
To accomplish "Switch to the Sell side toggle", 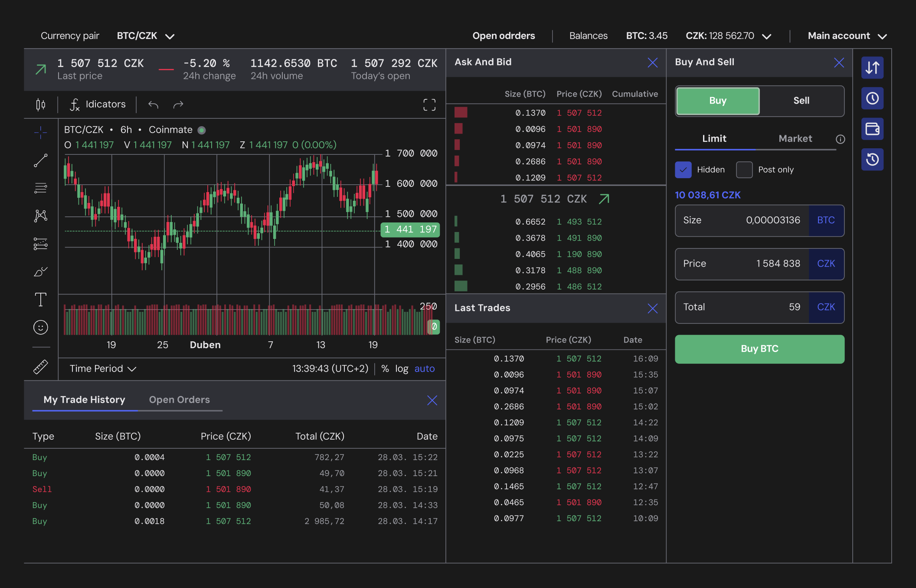I will point(801,101).
